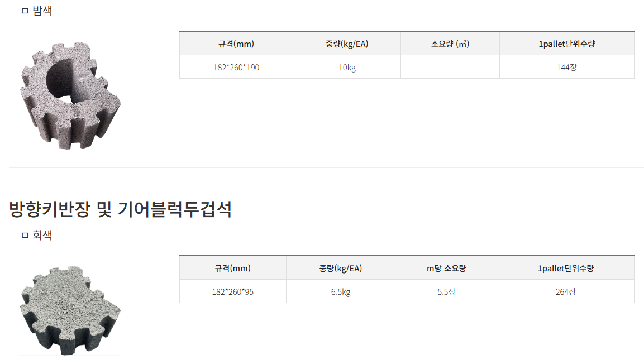Select the 회색 color label
The width and height of the screenshot is (644, 364).
[x=42, y=234]
